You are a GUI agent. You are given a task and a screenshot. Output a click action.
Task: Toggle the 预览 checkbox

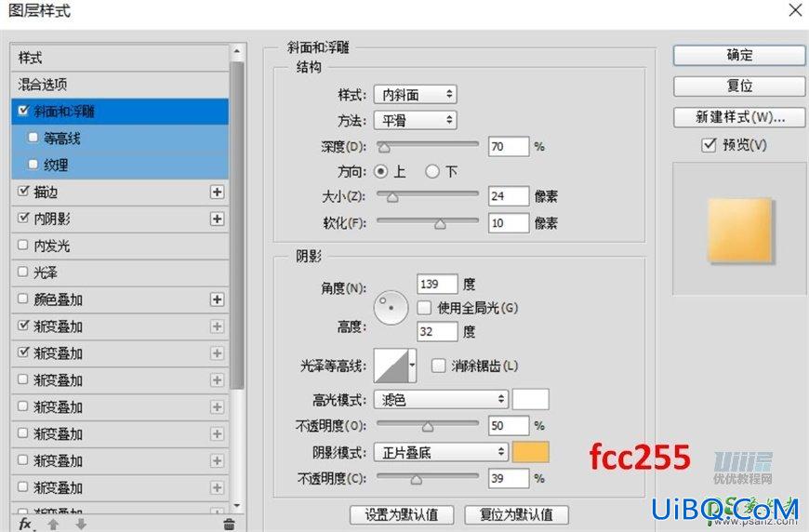709,144
